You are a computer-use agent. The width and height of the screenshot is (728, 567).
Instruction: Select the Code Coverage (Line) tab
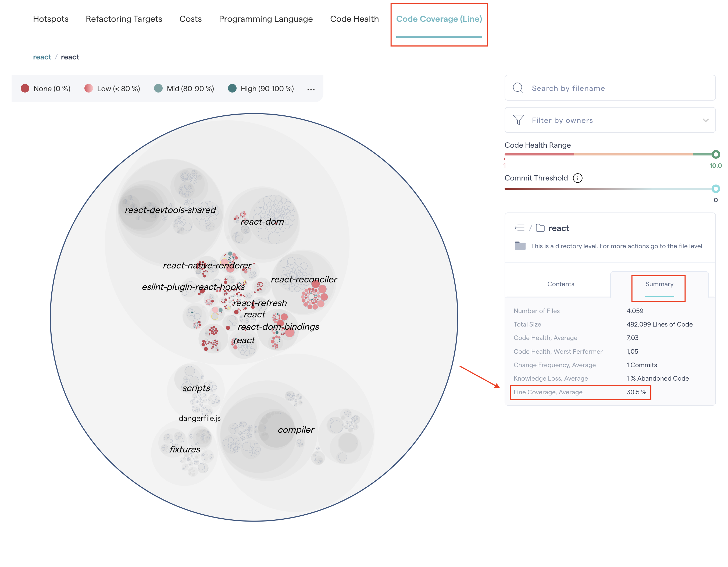(439, 19)
